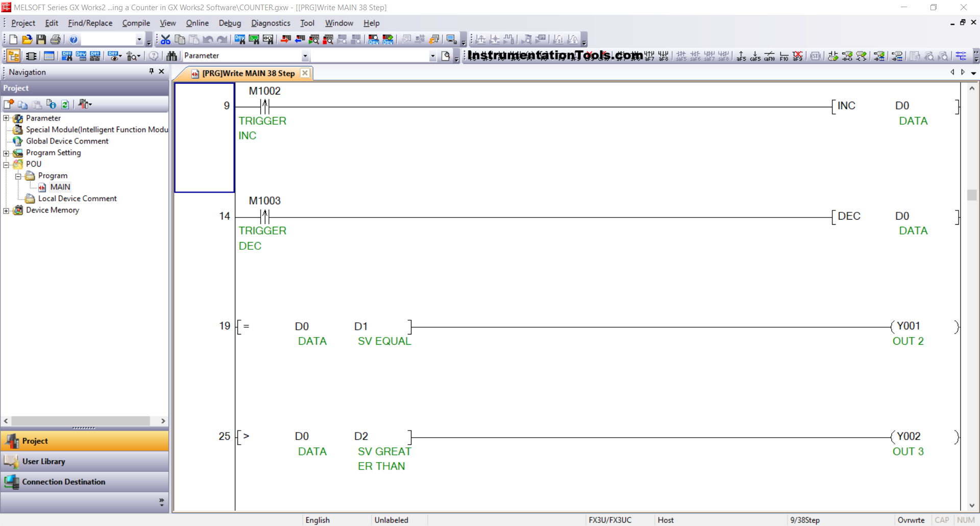Image resolution: width=980 pixels, height=526 pixels.
Task: Click the aF8 falling pulse contact icon
Action: pyautogui.click(x=664, y=56)
